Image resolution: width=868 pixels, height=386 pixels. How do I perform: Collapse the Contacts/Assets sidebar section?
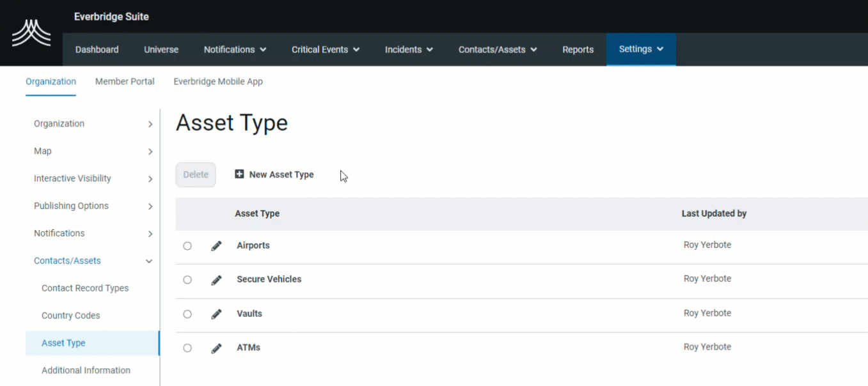click(x=93, y=261)
